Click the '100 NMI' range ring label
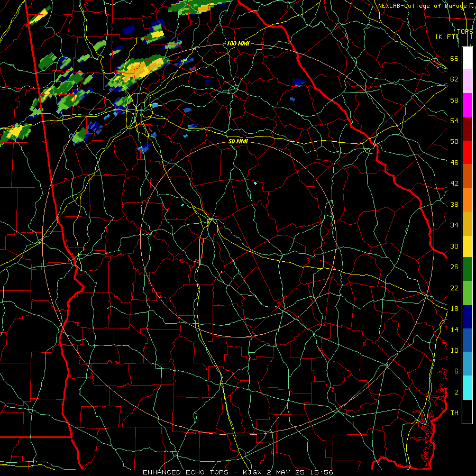 (x=237, y=43)
